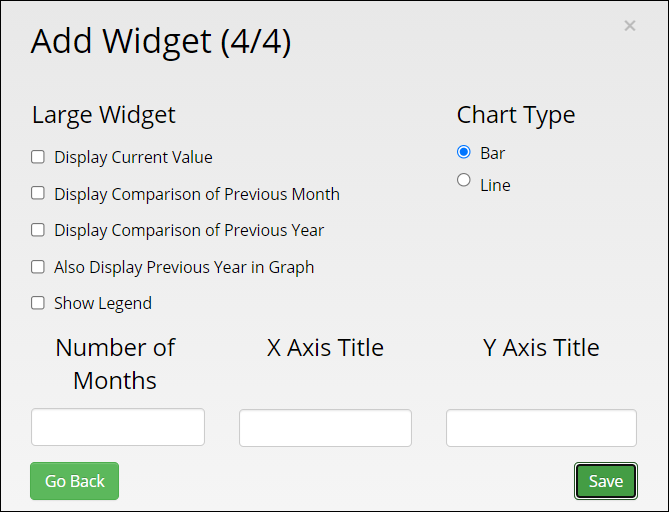The height and width of the screenshot is (512, 669).
Task: Close the Add Widget dialog
Action: point(630,26)
